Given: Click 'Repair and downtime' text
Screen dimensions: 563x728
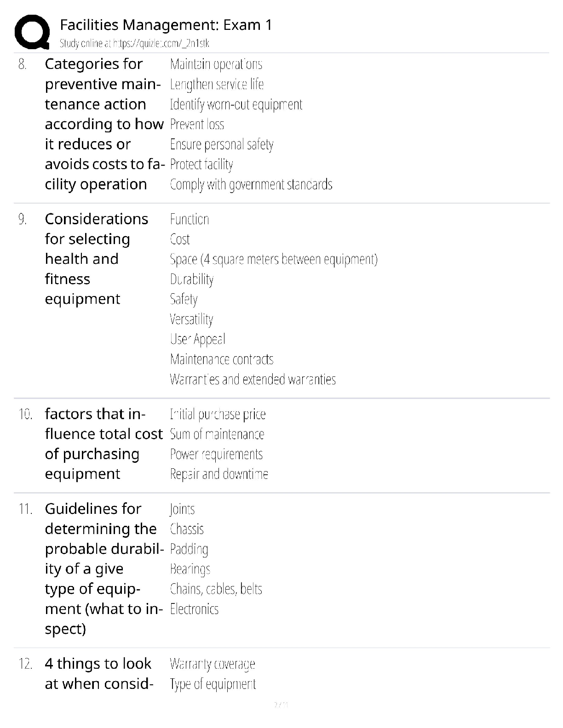Looking at the screenshot, I should 219,474.
